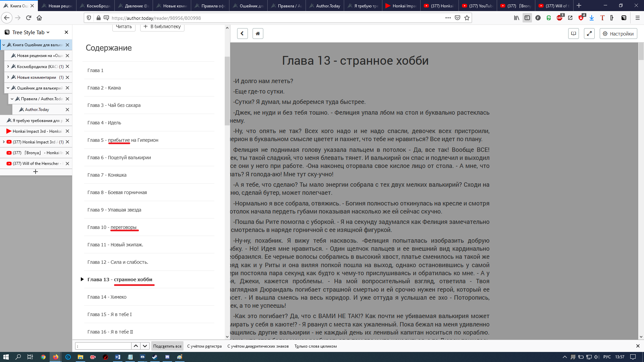Toggle "Подсветить все" highlight all button
The image size is (644, 362).
coord(167,346)
